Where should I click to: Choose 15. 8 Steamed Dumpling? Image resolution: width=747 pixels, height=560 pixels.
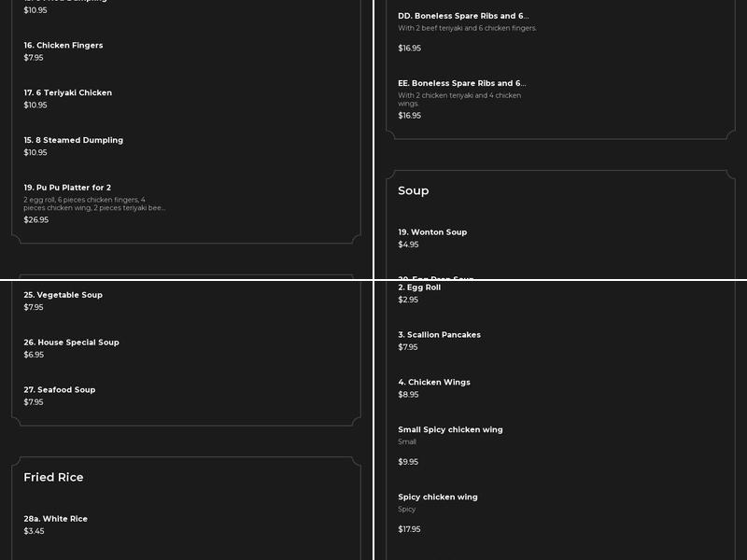74,141
